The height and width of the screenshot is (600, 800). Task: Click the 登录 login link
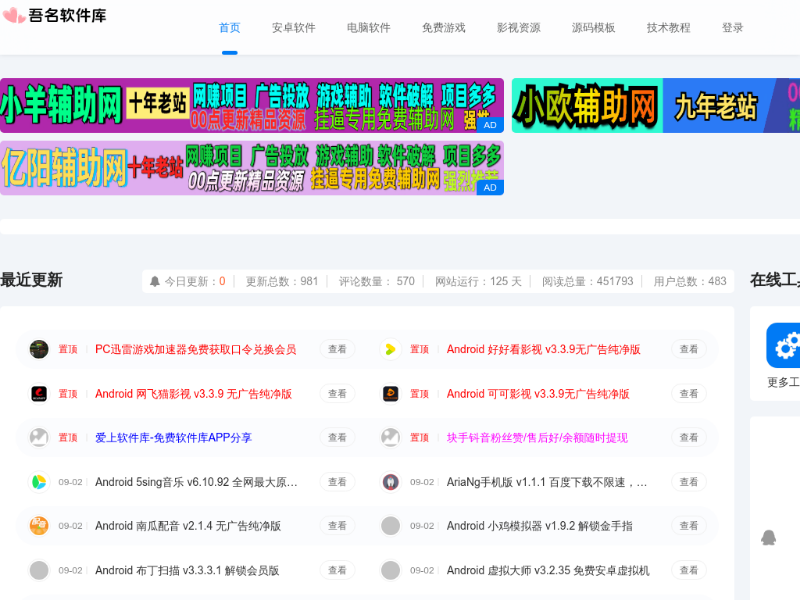(x=732, y=28)
